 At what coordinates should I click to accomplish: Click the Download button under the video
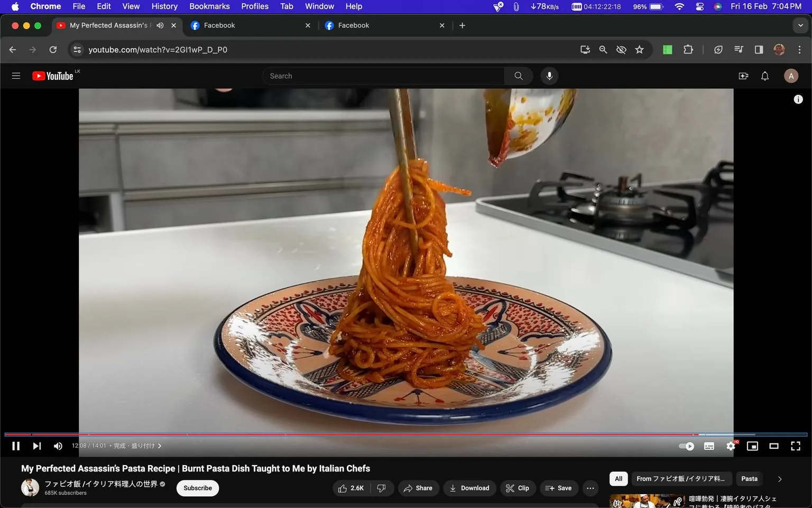click(469, 488)
